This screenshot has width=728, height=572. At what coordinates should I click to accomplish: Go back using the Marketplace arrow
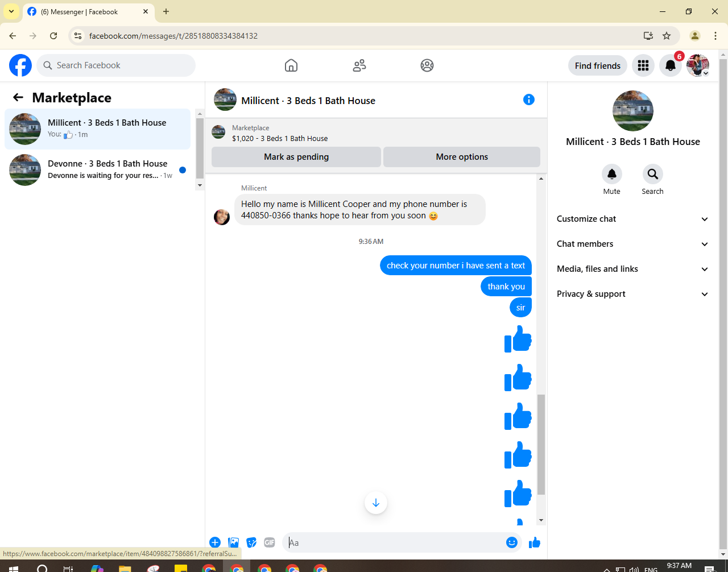[x=18, y=97]
